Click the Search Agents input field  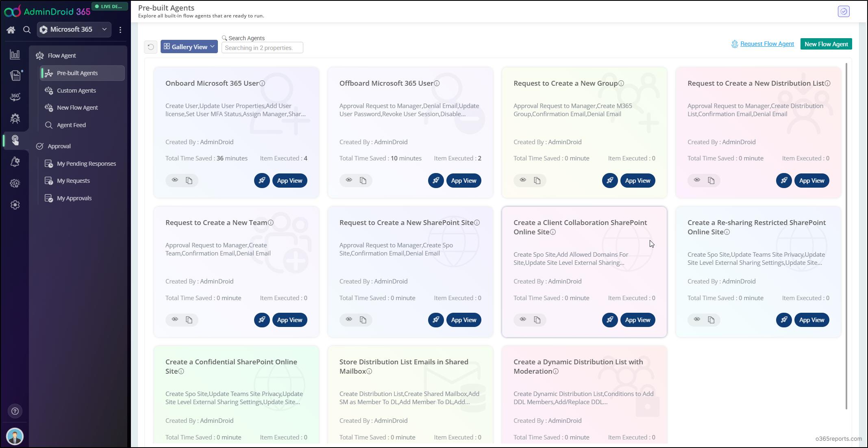click(262, 48)
